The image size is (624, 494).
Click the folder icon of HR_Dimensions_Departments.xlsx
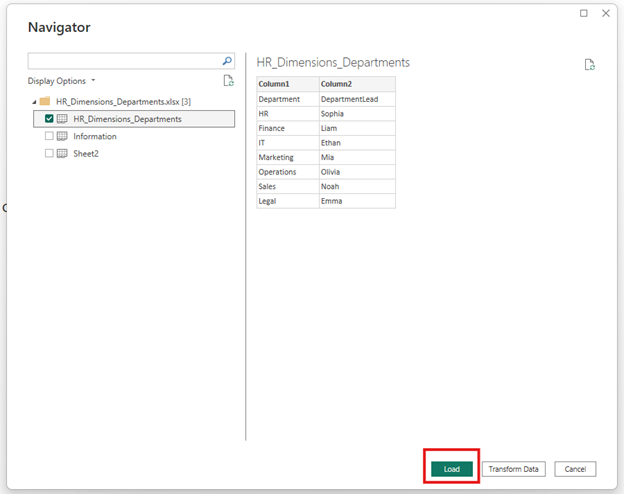coord(45,101)
